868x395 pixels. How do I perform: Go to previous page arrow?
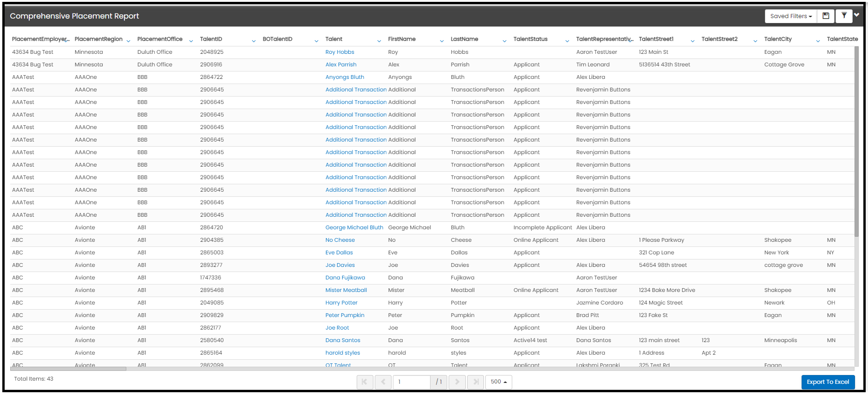point(383,382)
